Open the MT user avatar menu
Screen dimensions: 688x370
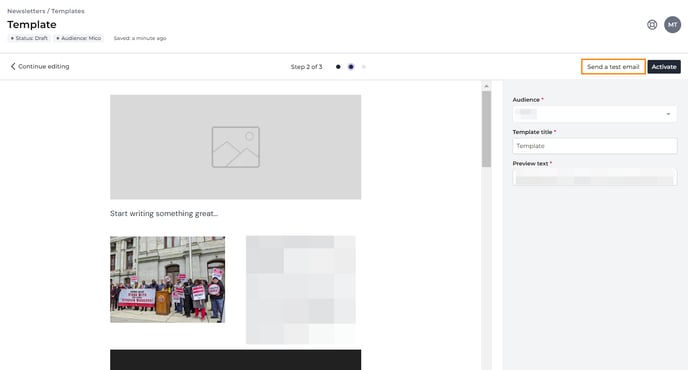point(672,25)
